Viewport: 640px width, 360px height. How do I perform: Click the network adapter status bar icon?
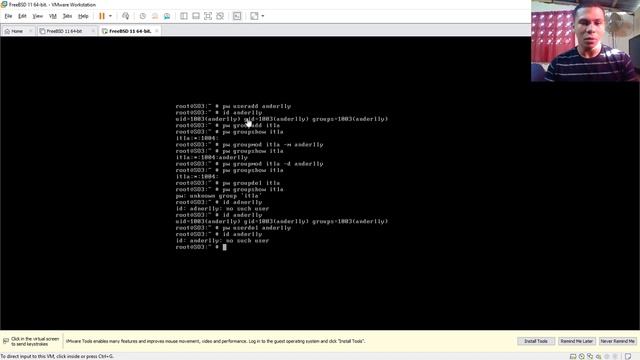[590, 356]
